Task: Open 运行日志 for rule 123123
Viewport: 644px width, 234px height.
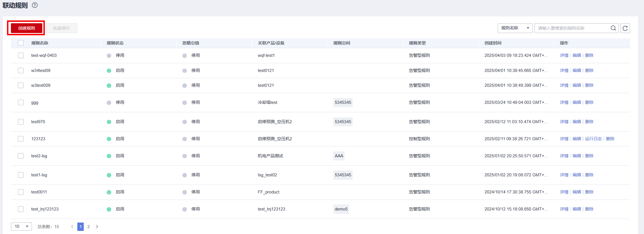Action: [594, 139]
